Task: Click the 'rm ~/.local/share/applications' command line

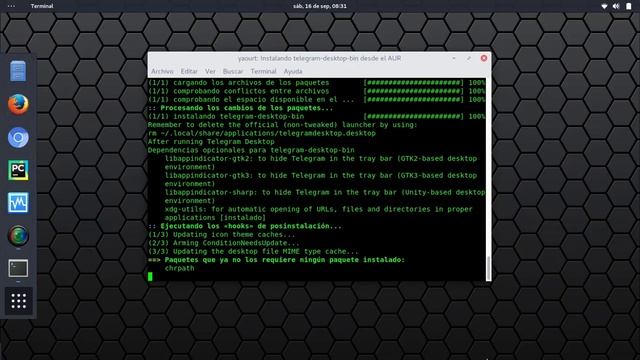Action: 262,133
